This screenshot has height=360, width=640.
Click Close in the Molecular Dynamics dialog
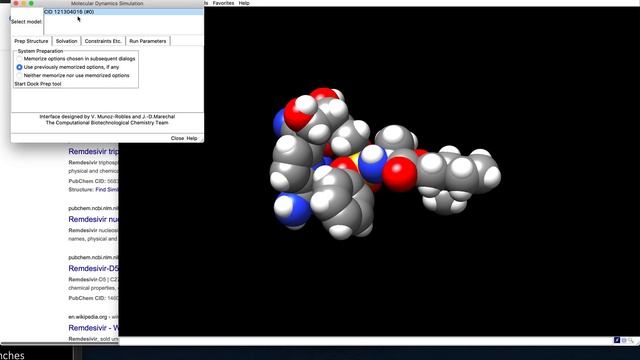click(177, 138)
